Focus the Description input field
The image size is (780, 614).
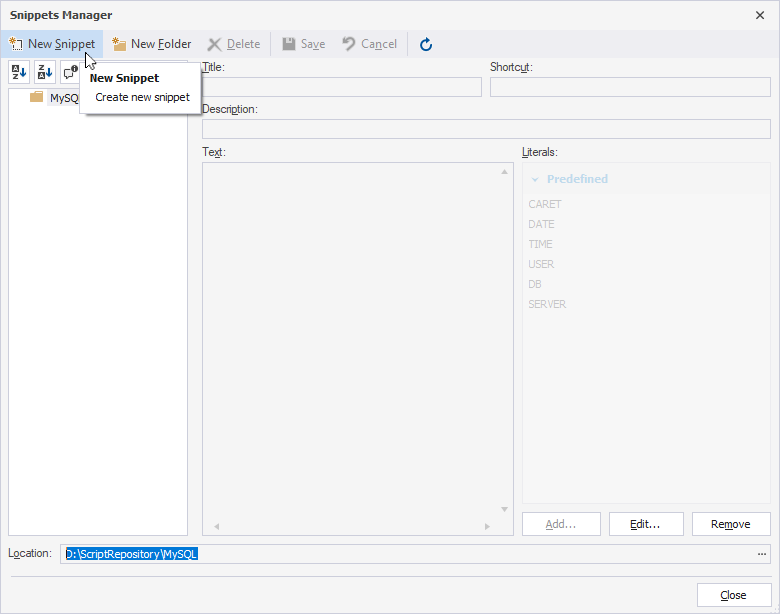(x=486, y=129)
